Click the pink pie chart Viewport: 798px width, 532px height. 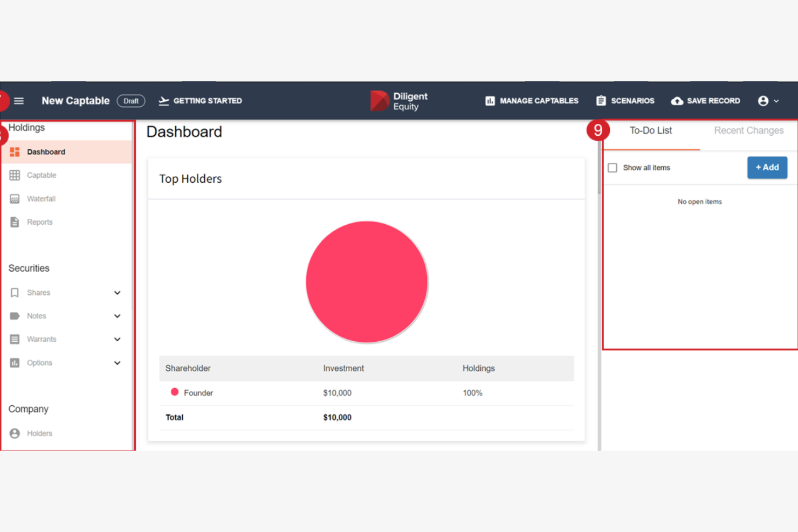(367, 282)
